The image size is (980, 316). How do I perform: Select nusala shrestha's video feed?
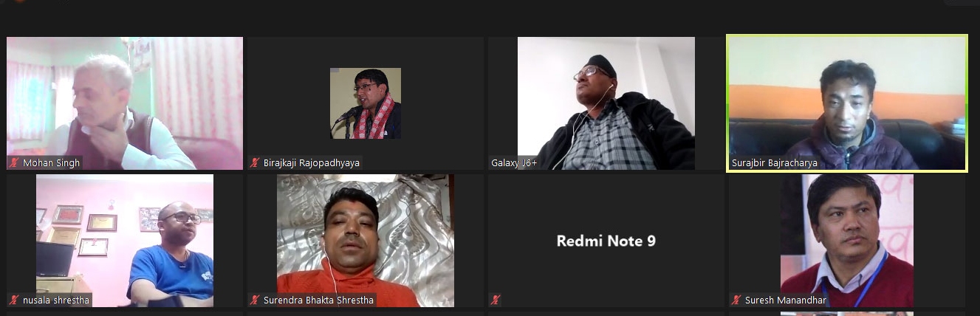point(125,241)
